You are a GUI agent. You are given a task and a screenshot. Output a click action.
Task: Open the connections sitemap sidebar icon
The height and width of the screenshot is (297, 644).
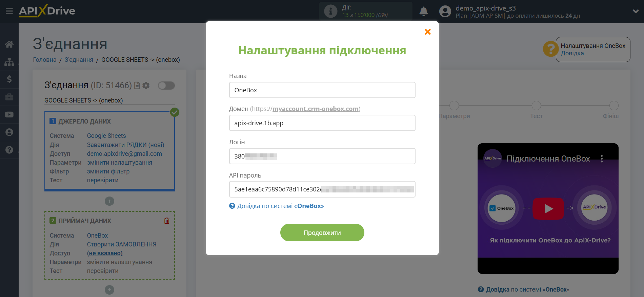pyautogui.click(x=9, y=62)
